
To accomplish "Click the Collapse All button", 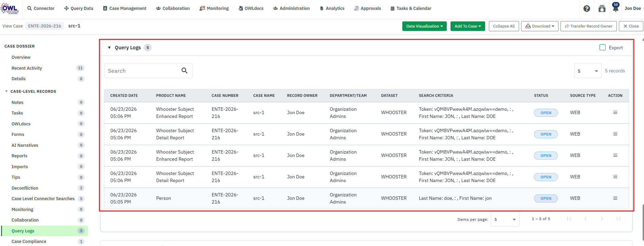I will pos(504,26).
